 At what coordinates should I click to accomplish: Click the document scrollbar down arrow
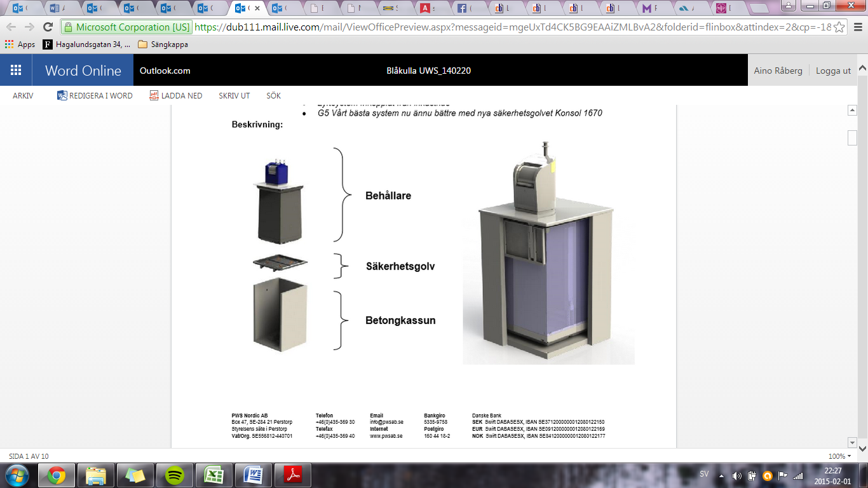852,442
